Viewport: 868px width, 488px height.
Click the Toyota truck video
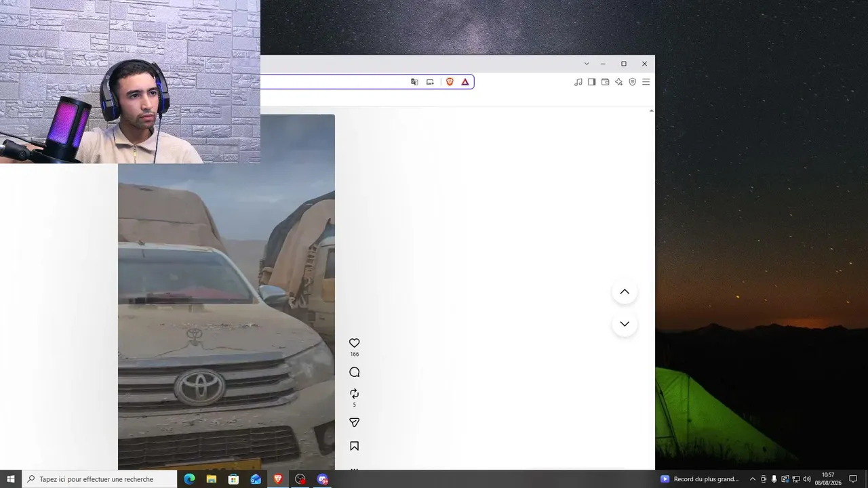pyautogui.click(x=226, y=316)
